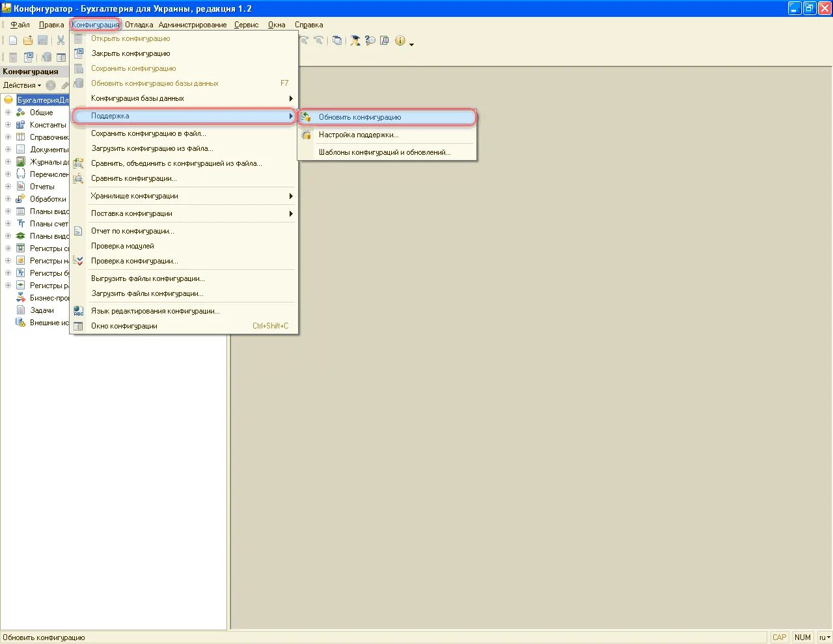Open the Отладка menu

pos(139,25)
